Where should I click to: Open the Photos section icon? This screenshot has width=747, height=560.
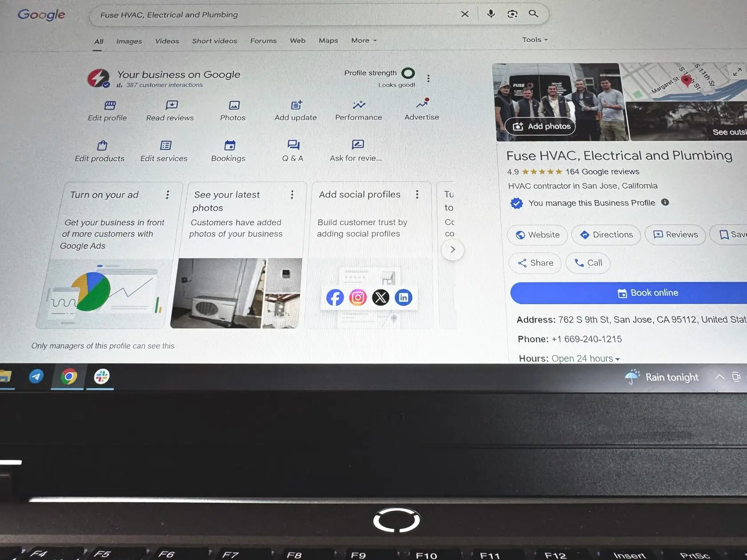tap(233, 106)
